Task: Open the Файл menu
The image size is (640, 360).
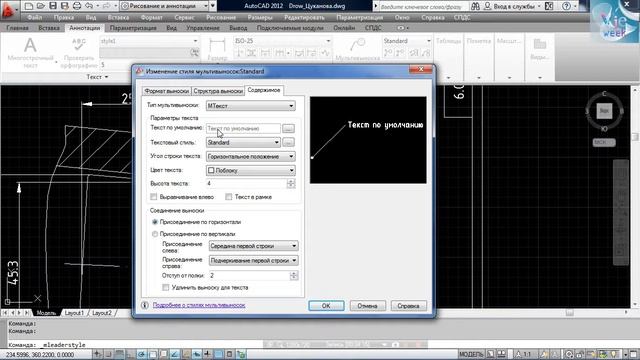Action: click(35, 18)
